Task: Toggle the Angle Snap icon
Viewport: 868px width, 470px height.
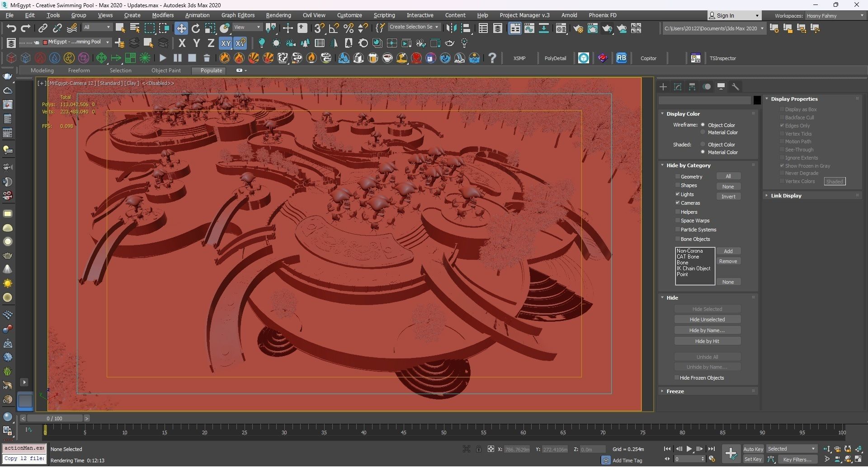Action: coord(334,28)
